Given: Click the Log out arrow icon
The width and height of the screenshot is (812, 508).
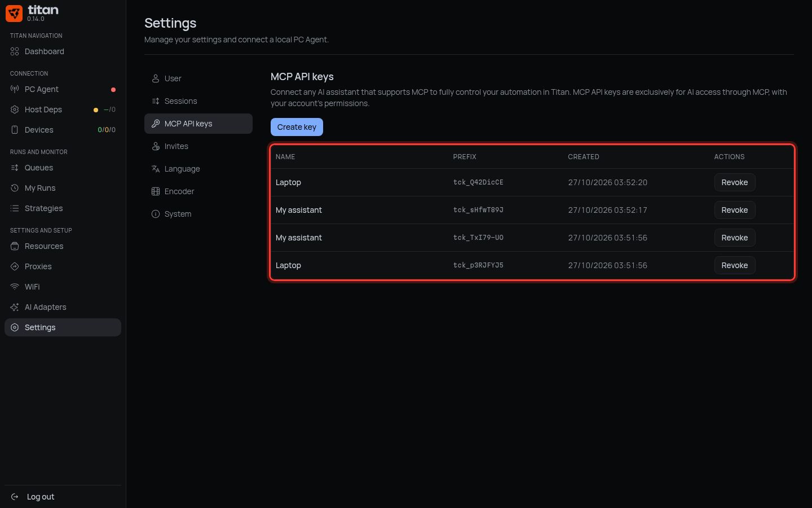Looking at the screenshot, I should pyautogui.click(x=15, y=497).
